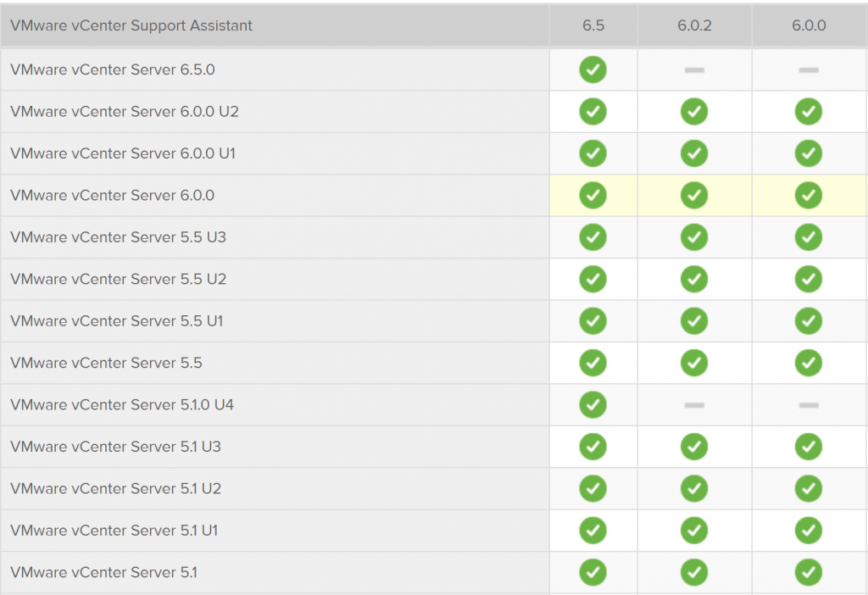
Task: Click the VMware vCenter Support Assistant header
Action: tap(131, 25)
